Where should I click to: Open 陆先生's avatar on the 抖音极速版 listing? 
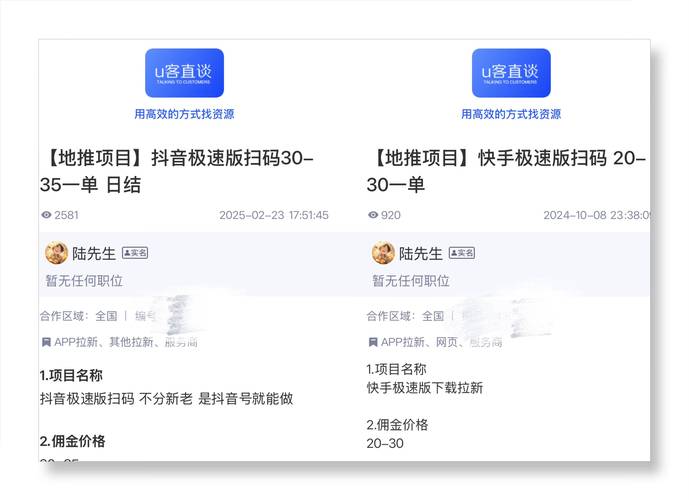[x=56, y=253]
